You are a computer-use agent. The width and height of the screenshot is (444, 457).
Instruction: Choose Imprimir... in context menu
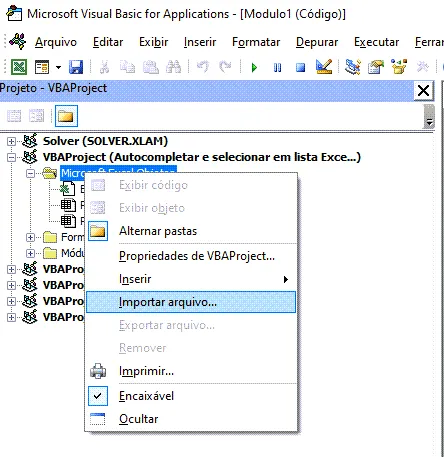point(191,371)
